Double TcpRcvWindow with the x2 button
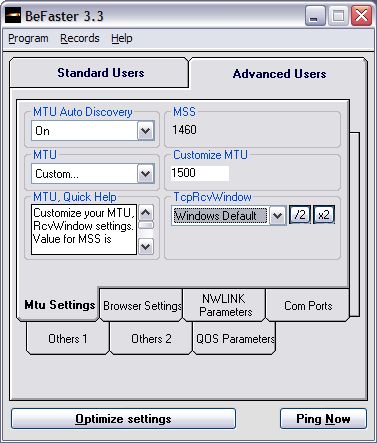The width and height of the screenshot is (377, 443). 324,215
